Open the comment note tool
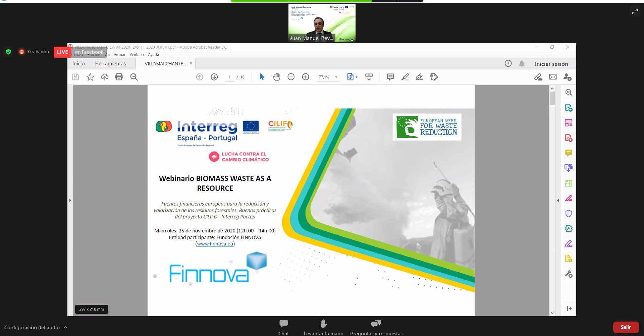 [x=390, y=77]
